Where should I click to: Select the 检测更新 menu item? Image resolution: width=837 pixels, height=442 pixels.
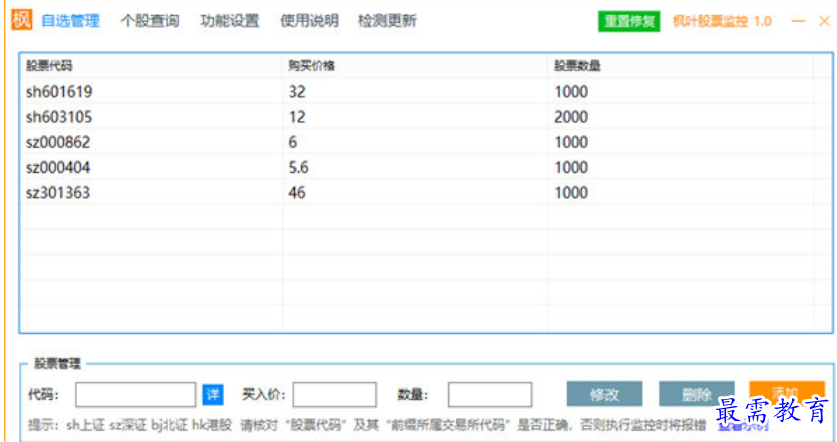click(387, 21)
